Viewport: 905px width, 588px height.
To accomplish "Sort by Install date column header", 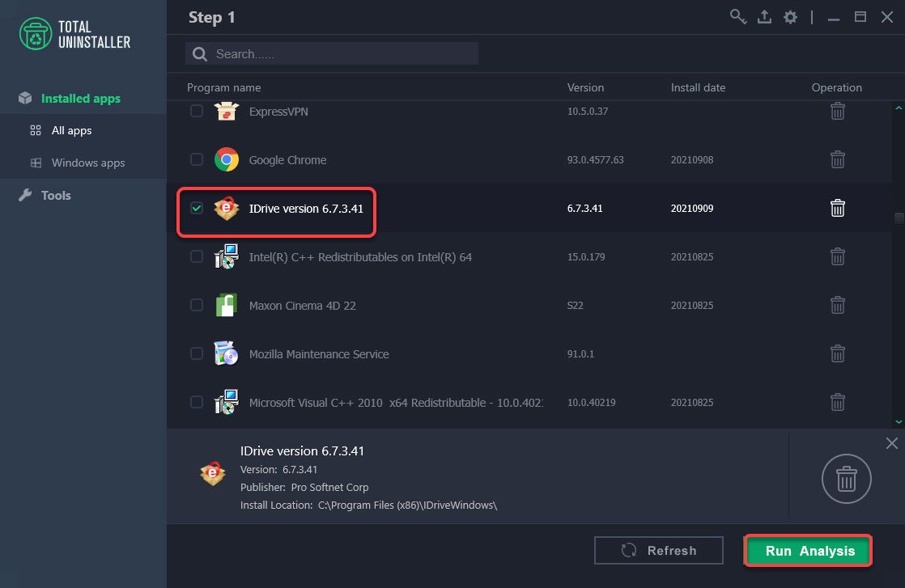I will pos(698,87).
